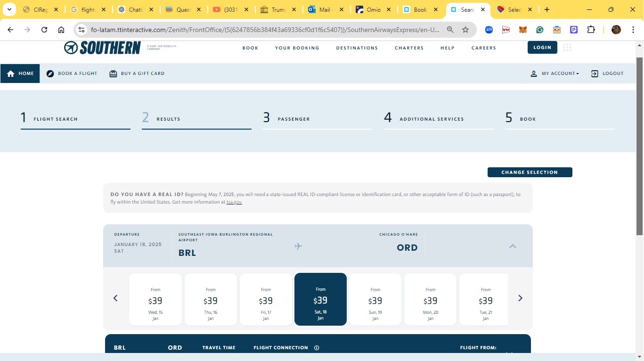Open the tab search dropdown arrow

[9, 9]
